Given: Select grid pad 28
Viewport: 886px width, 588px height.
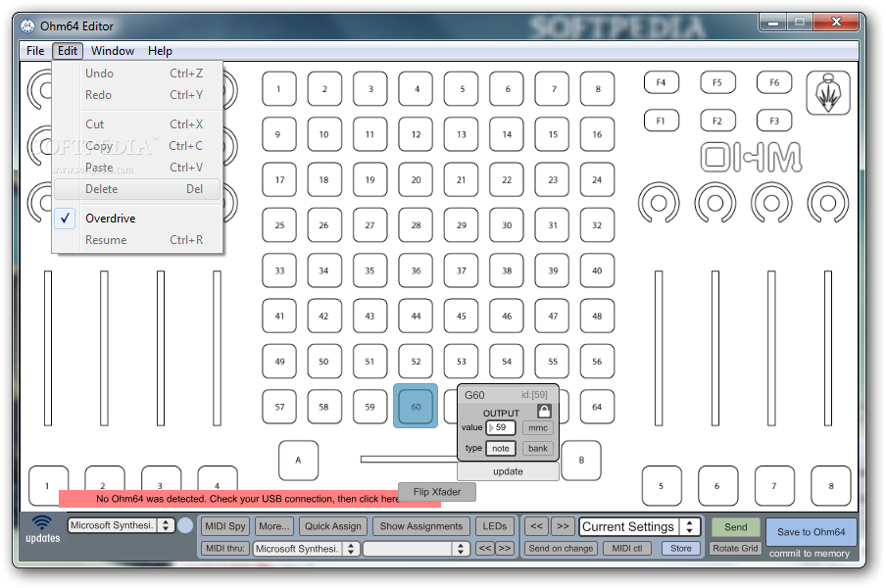Looking at the screenshot, I should tap(416, 224).
